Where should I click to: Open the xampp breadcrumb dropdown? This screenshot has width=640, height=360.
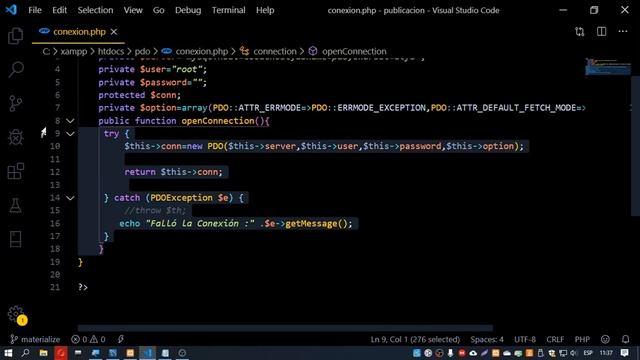click(73, 51)
